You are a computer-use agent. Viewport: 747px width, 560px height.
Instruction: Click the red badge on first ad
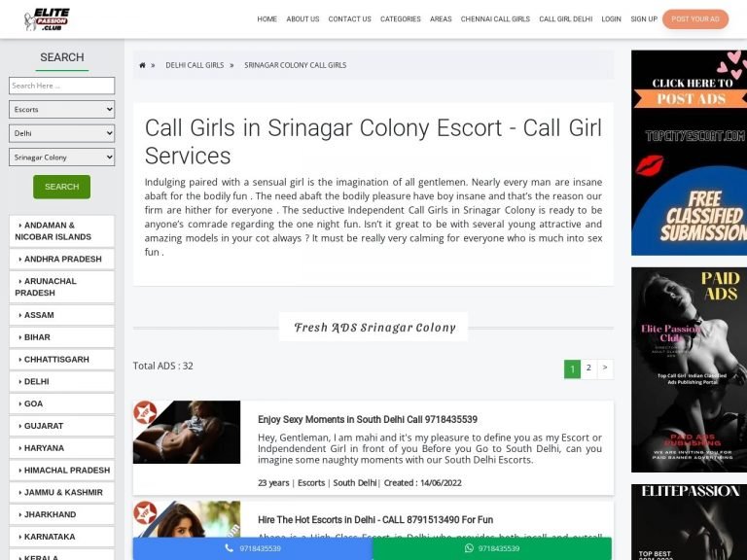pyautogui.click(x=146, y=413)
